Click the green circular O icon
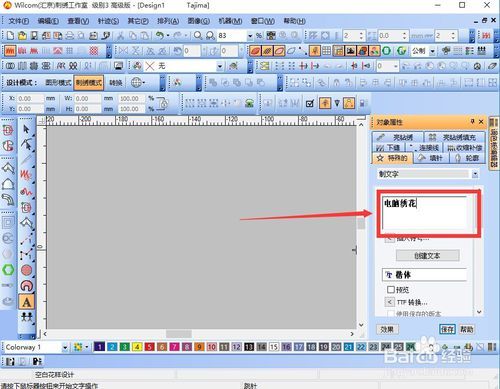The width and height of the screenshot is (500, 389). click(x=387, y=51)
